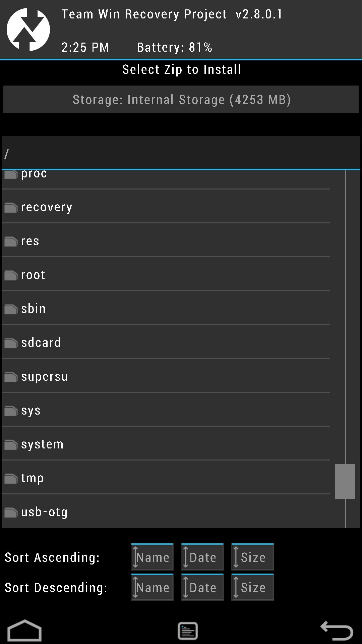Sort ascending by Date
Screen dimensions: 362x644
pyautogui.click(x=202, y=557)
